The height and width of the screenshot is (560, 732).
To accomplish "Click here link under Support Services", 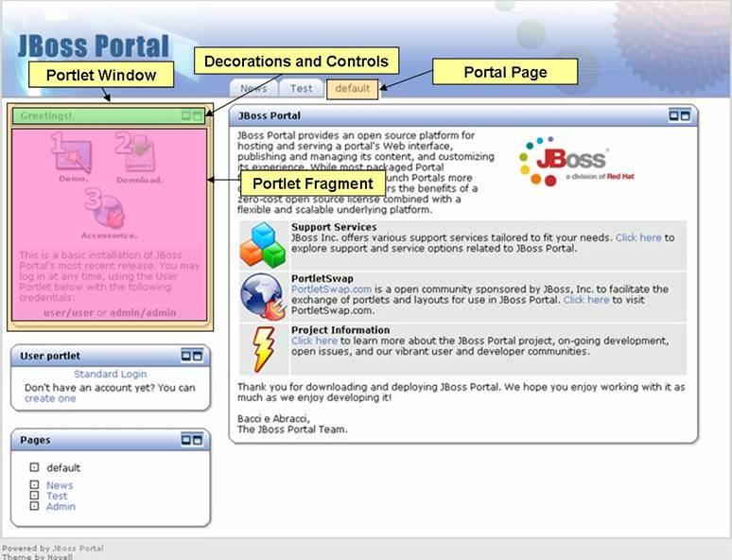I will [x=638, y=237].
